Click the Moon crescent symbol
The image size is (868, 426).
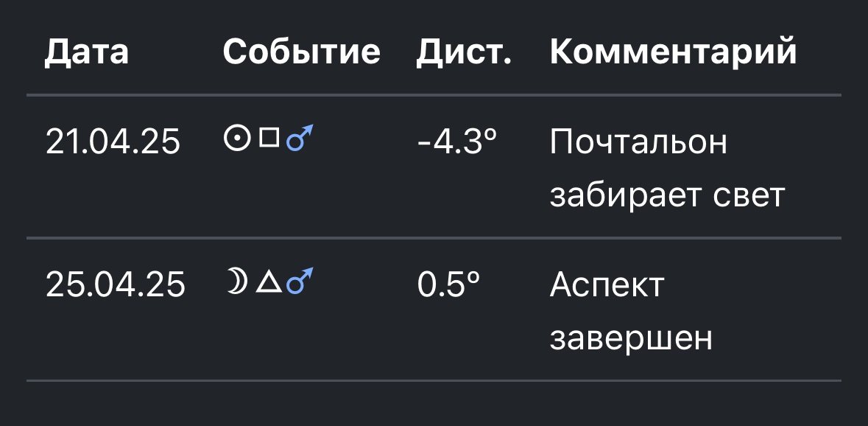coord(236,280)
